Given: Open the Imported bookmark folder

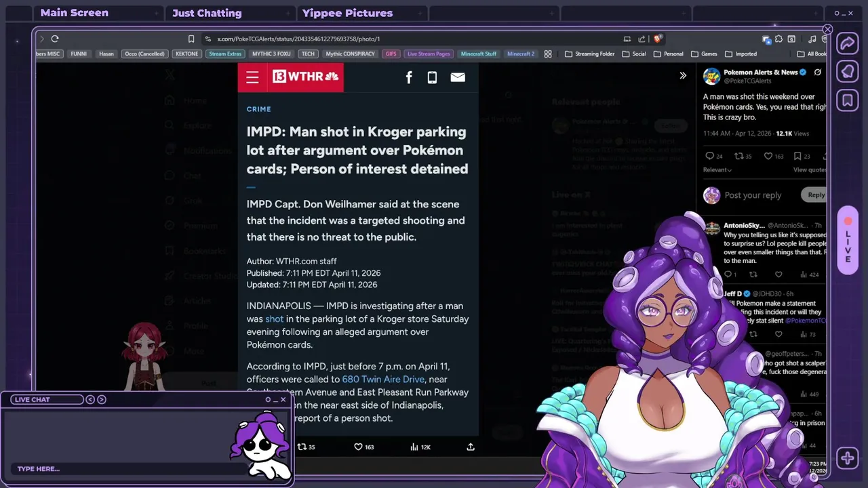Looking at the screenshot, I should (x=741, y=54).
